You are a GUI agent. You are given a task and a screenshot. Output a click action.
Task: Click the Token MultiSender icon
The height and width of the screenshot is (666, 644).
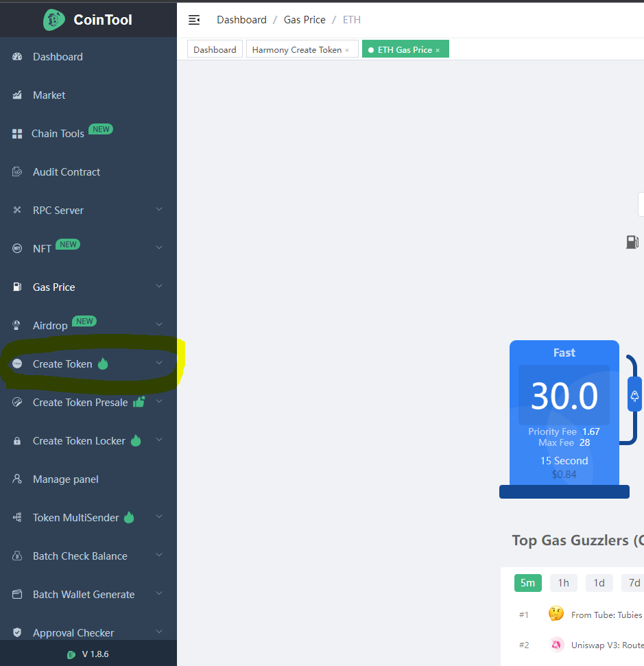[x=17, y=517]
